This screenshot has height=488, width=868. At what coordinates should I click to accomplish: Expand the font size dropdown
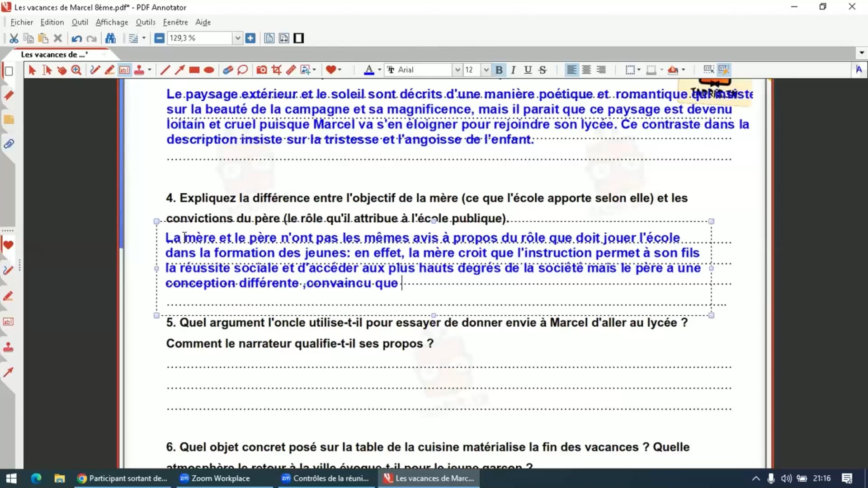[486, 70]
